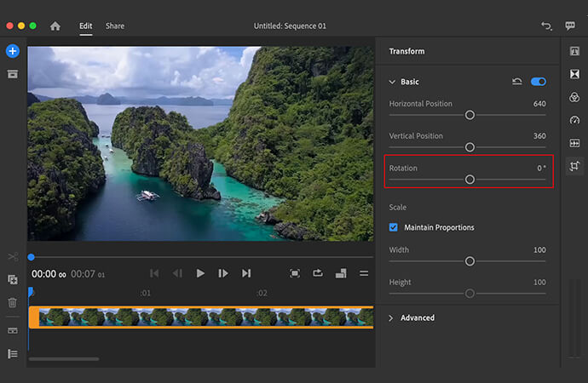Reset the Basic transform settings
The height and width of the screenshot is (383, 588).
pos(517,82)
